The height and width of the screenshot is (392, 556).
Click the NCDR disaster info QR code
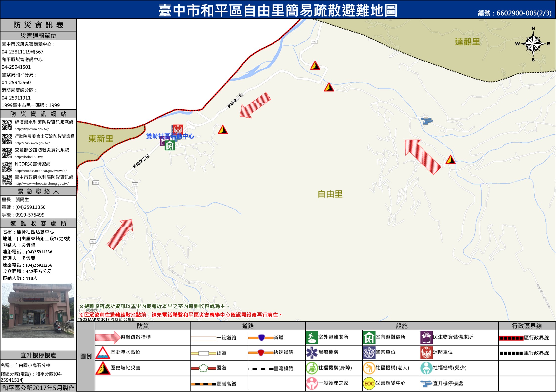point(7,167)
